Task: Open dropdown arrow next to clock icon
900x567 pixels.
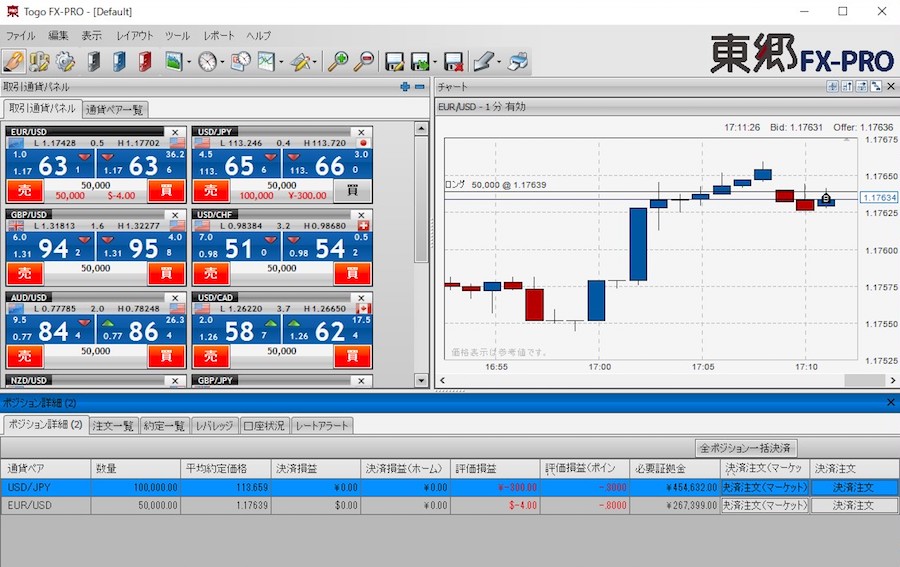Action: point(222,62)
